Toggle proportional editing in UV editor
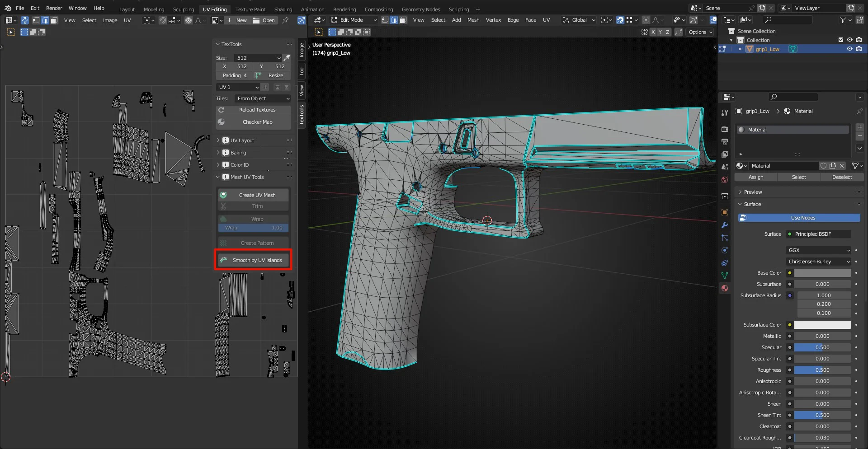 (189, 20)
